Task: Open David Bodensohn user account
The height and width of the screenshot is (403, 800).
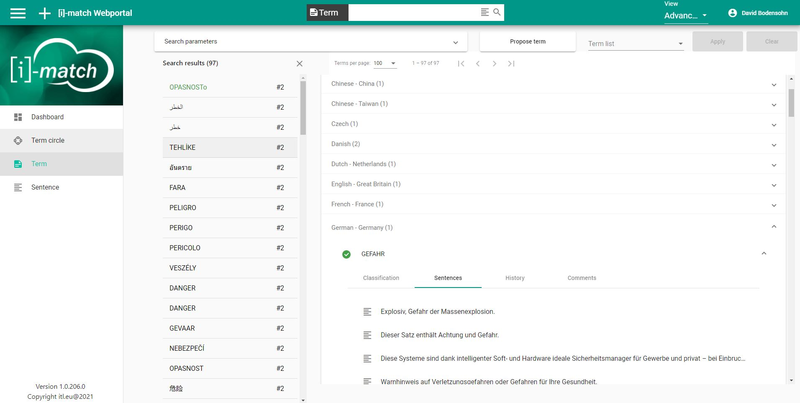Action: pos(760,13)
